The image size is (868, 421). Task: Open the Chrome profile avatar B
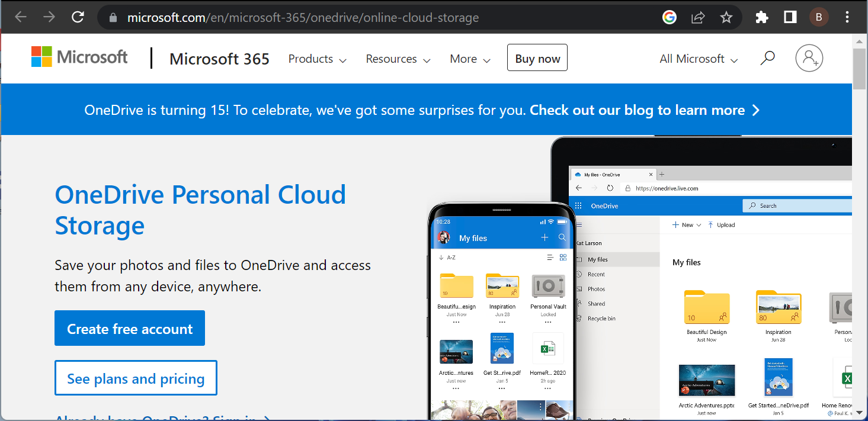coord(819,18)
